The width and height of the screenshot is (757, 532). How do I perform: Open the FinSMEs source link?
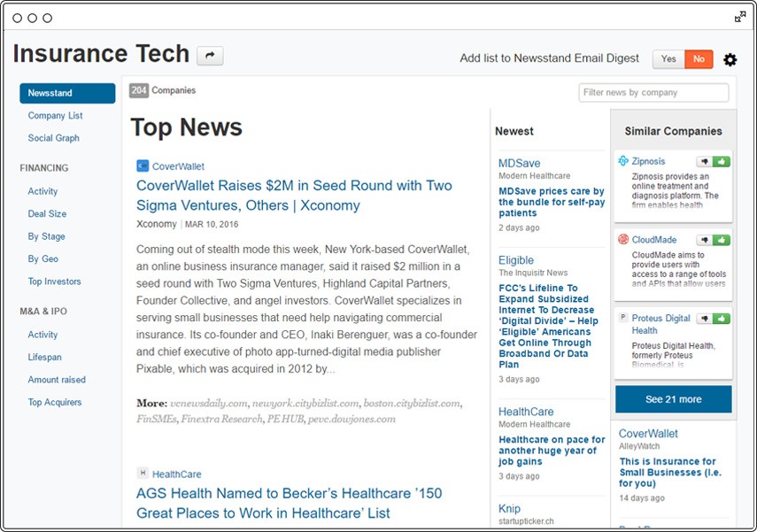(x=157, y=419)
